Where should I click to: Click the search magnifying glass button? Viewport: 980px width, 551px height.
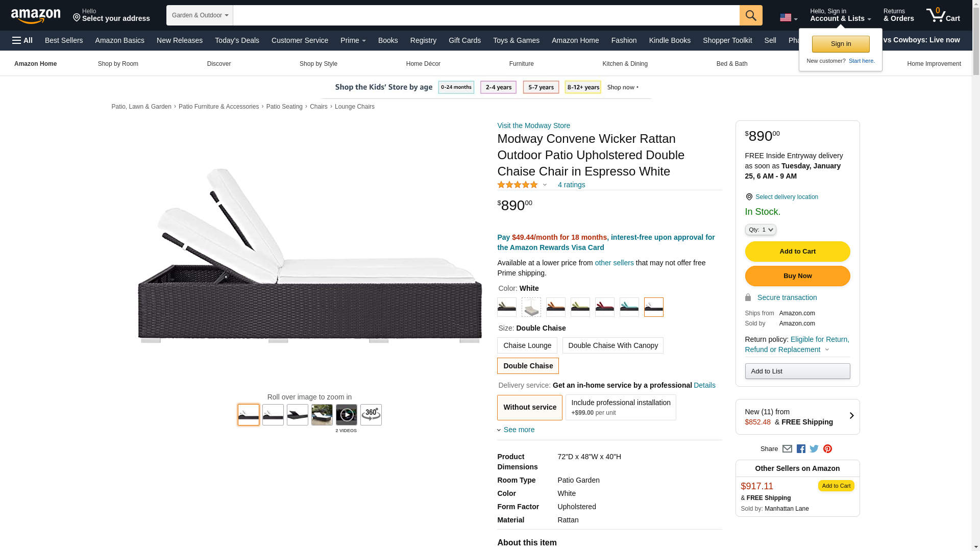[750, 15]
